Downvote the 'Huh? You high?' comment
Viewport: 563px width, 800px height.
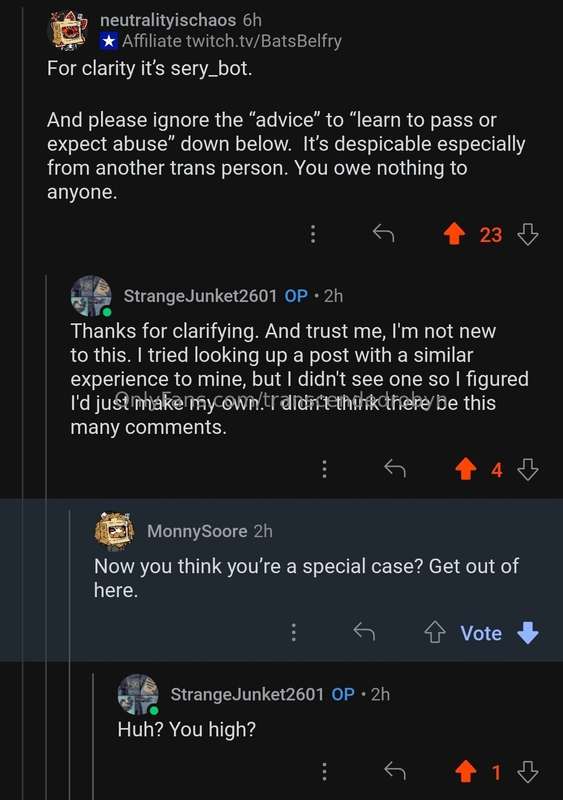(528, 771)
